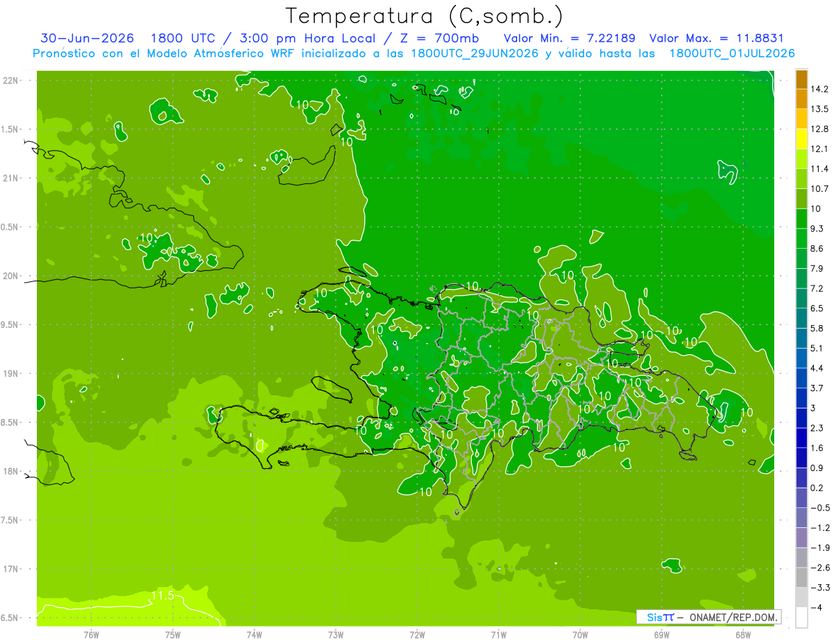Click the "11.5" contour label on the map
Screen dimensions: 834x644
[x=162, y=596]
